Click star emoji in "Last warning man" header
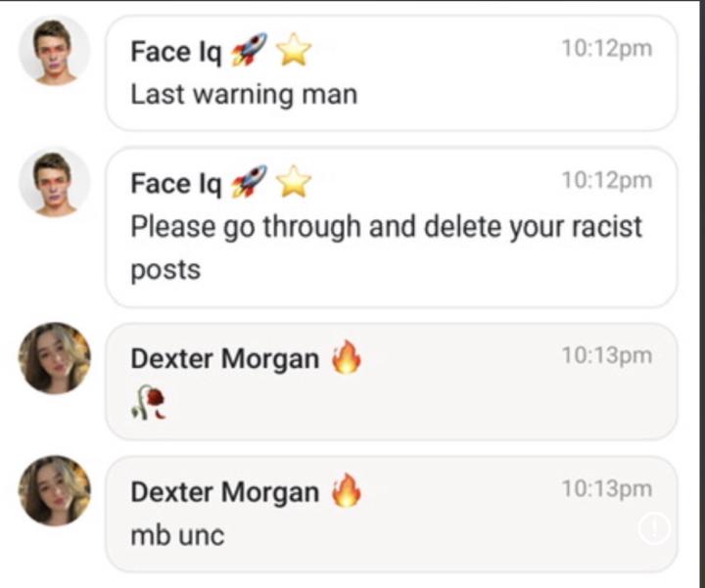 click(x=293, y=50)
